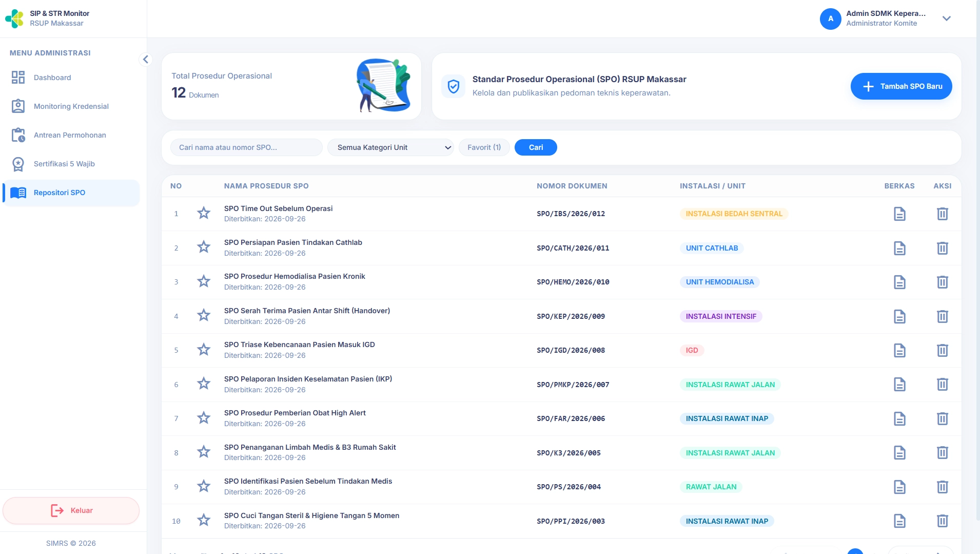The height and width of the screenshot is (554, 980).
Task: Delete SPO Identifikasi Pasien Sebelum Tindakan Medis
Action: (943, 487)
